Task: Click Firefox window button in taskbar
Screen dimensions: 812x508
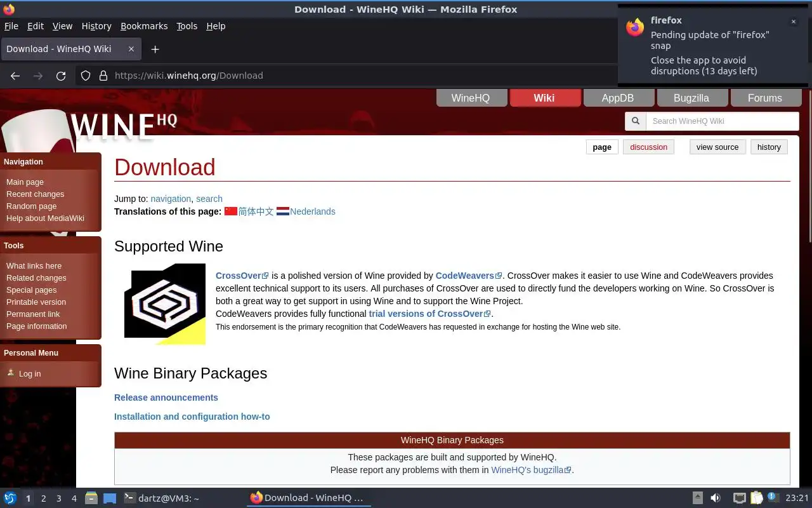Action: (x=308, y=498)
